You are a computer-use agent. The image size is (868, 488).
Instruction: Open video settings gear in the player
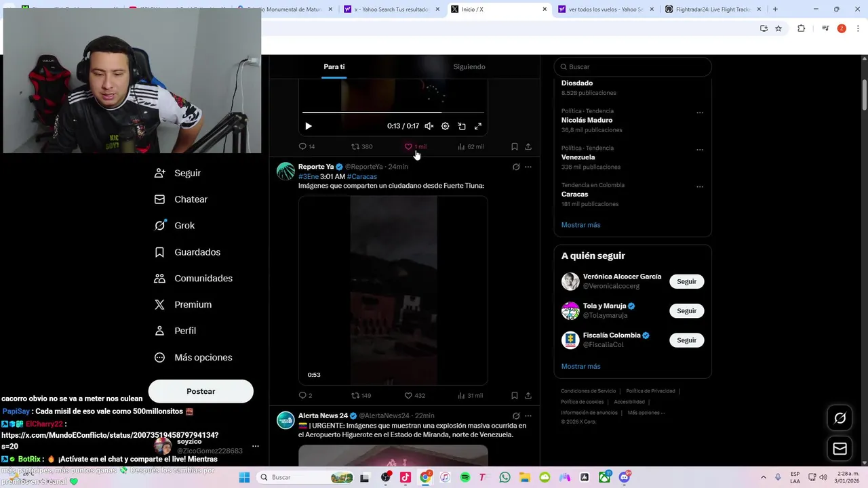[446, 126]
